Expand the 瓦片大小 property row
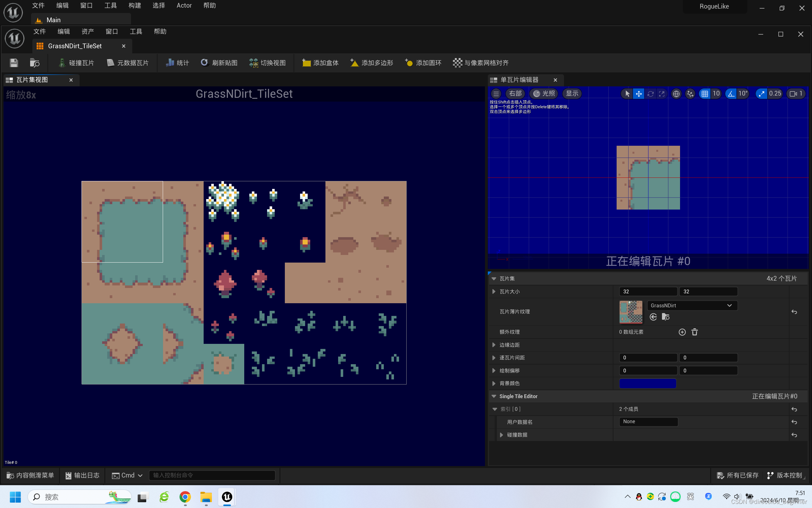This screenshot has width=812, height=508. (x=494, y=292)
